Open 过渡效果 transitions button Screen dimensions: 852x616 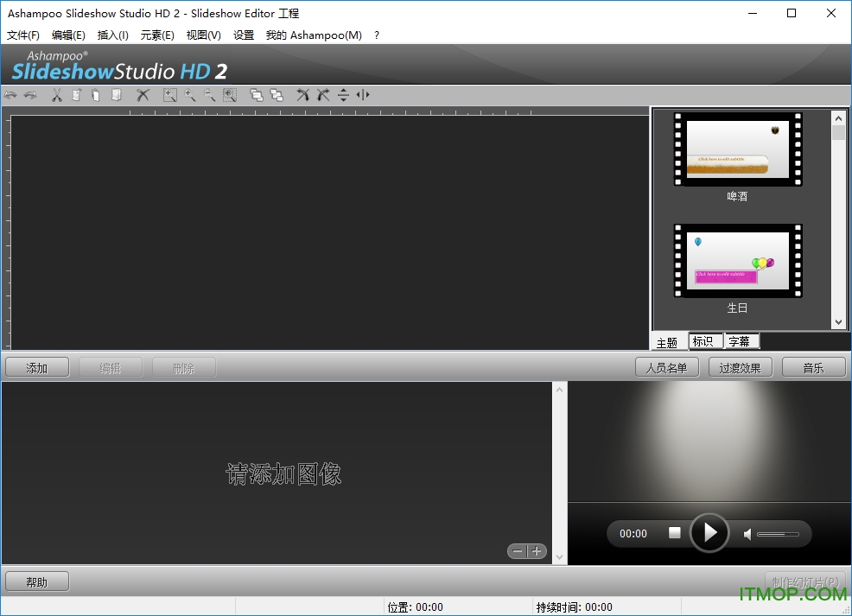pyautogui.click(x=740, y=368)
